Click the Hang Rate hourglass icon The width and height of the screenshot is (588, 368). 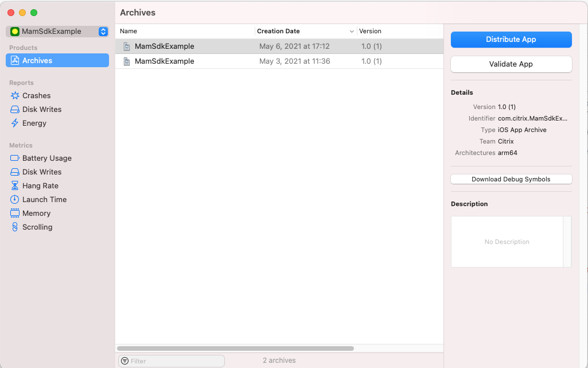pyautogui.click(x=15, y=185)
